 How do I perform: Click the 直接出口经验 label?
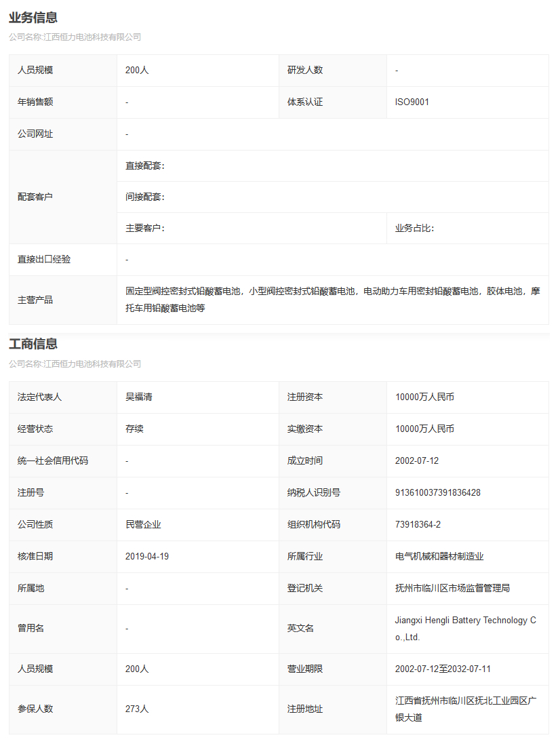[44, 259]
